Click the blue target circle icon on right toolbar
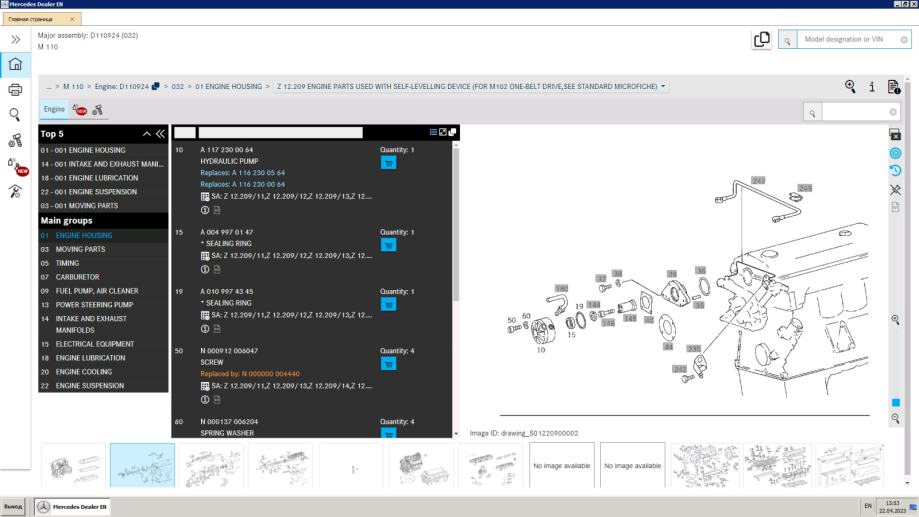Screen dimensions: 919x517 click(896, 153)
